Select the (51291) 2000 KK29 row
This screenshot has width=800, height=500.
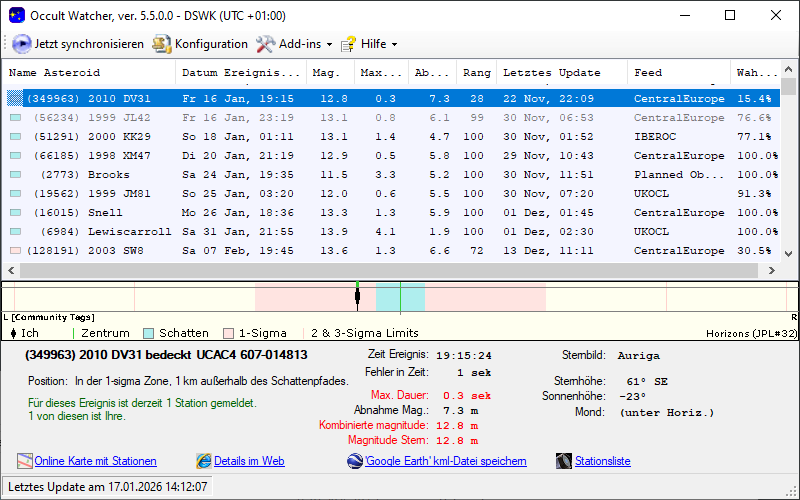click(x=393, y=137)
